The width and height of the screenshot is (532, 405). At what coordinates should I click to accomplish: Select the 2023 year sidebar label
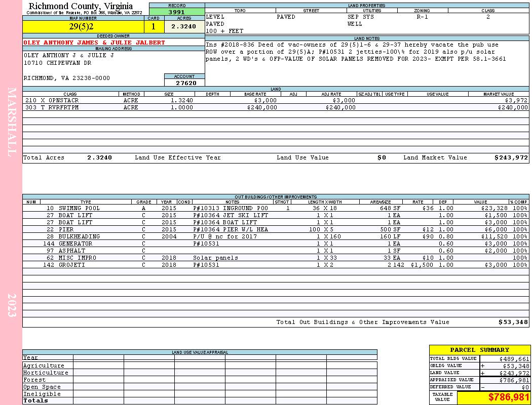tap(12, 305)
